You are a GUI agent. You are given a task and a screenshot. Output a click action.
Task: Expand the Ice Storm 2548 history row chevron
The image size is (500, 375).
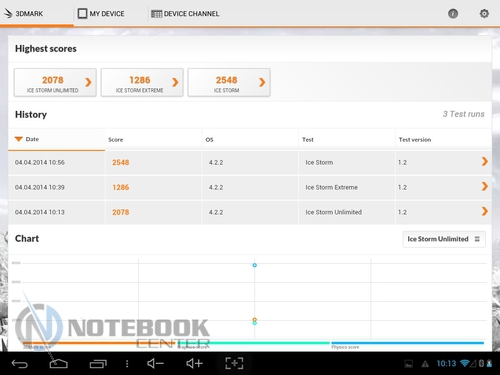(x=485, y=162)
